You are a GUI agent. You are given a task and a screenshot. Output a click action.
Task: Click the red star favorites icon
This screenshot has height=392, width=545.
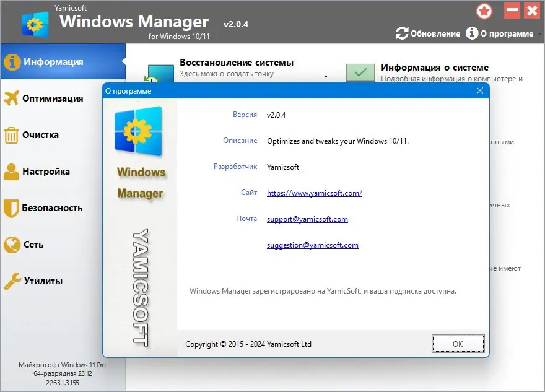click(484, 11)
